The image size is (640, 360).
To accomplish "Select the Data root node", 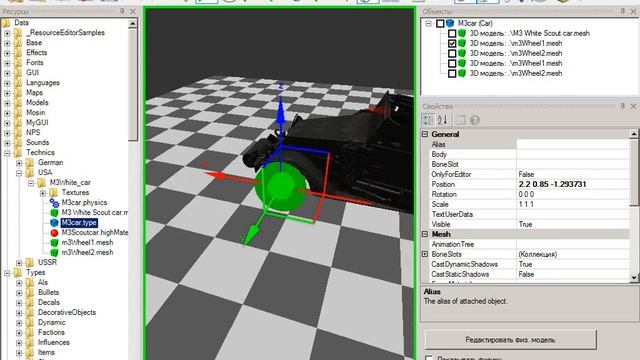I will pos(21,22).
